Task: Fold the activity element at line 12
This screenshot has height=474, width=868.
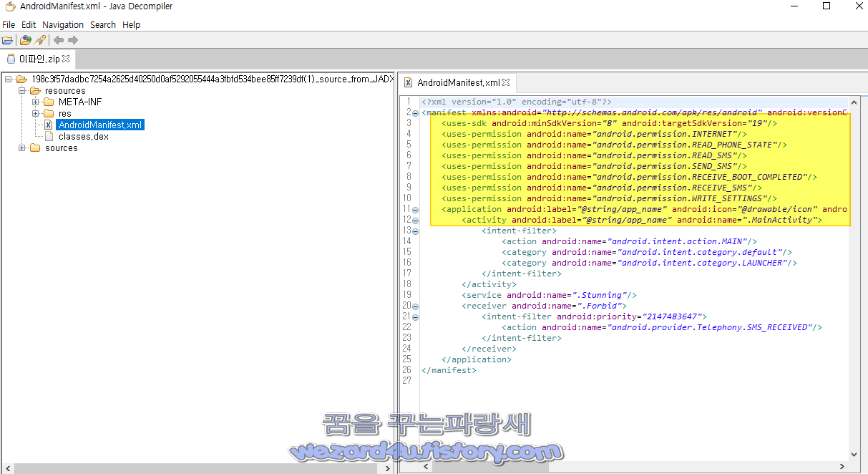Action: [x=415, y=220]
